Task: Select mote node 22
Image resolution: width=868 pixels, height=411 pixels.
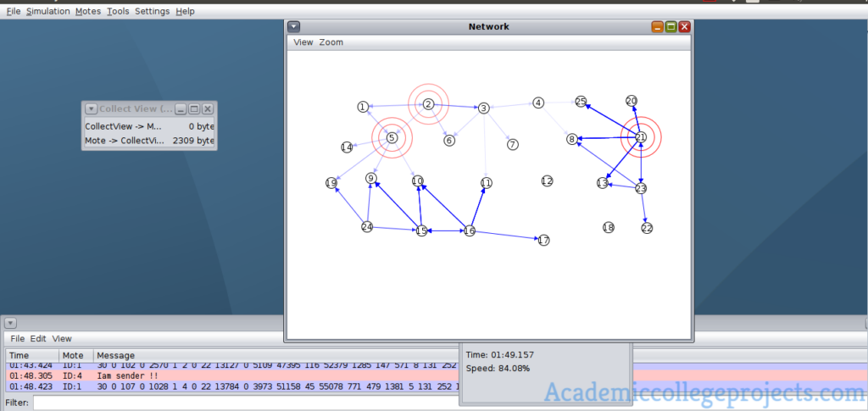Action: click(647, 228)
